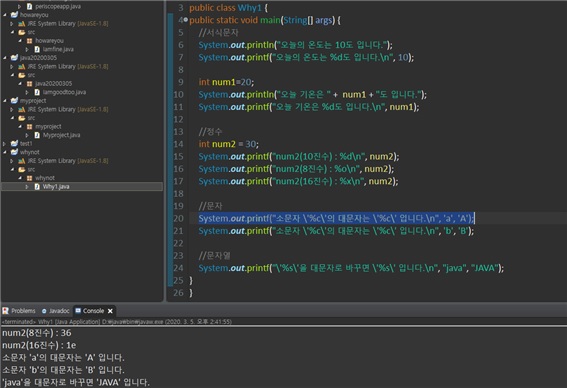Click the Javadoc tab icon

coord(44,311)
